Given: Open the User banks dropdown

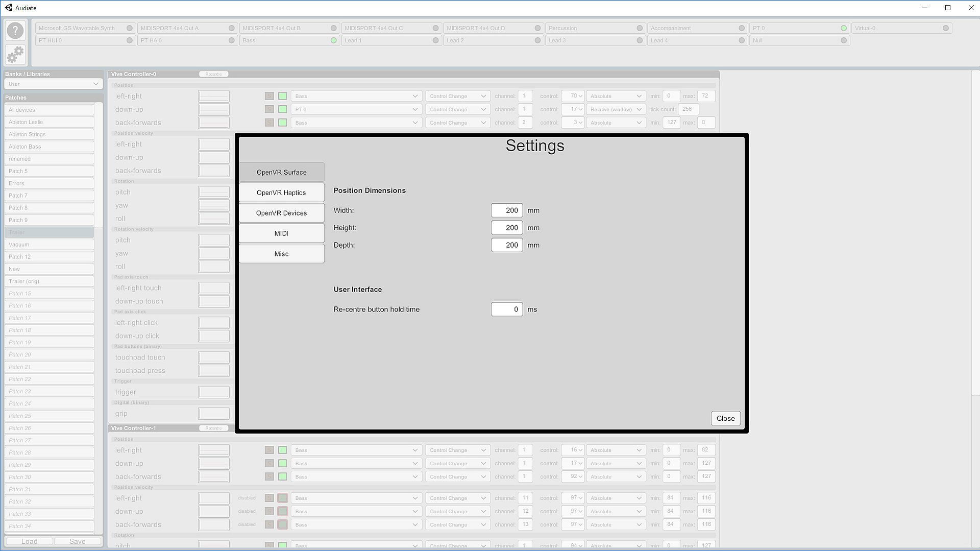Looking at the screenshot, I should 53,84.
